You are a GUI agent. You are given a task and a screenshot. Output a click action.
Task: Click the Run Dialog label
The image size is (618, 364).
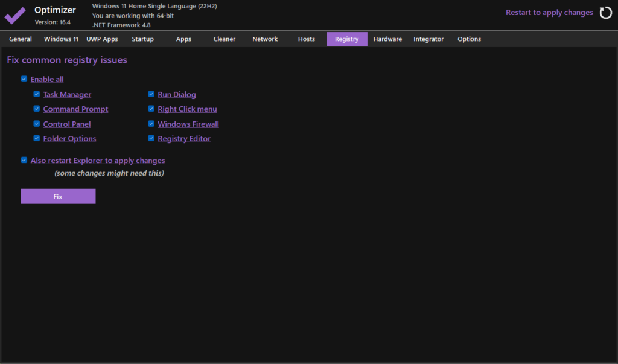click(177, 95)
